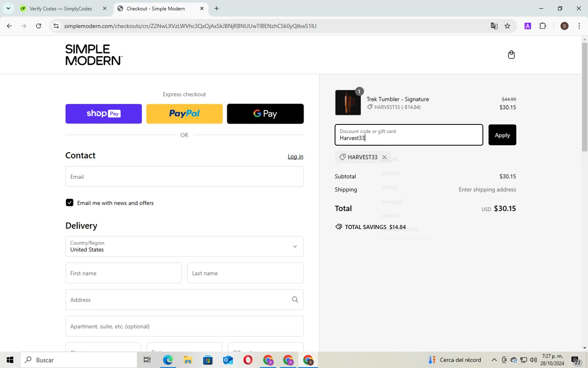Click the Windows taskbar Buscar search box

78,360
